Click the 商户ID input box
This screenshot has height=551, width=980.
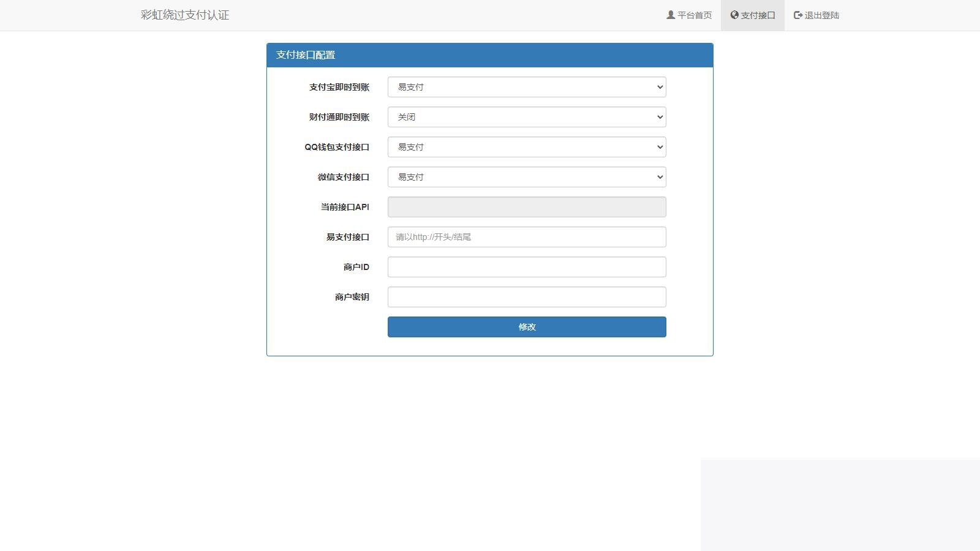pos(526,266)
